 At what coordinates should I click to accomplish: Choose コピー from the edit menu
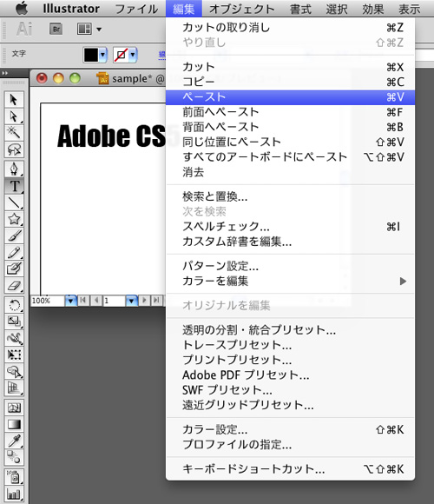(290, 82)
